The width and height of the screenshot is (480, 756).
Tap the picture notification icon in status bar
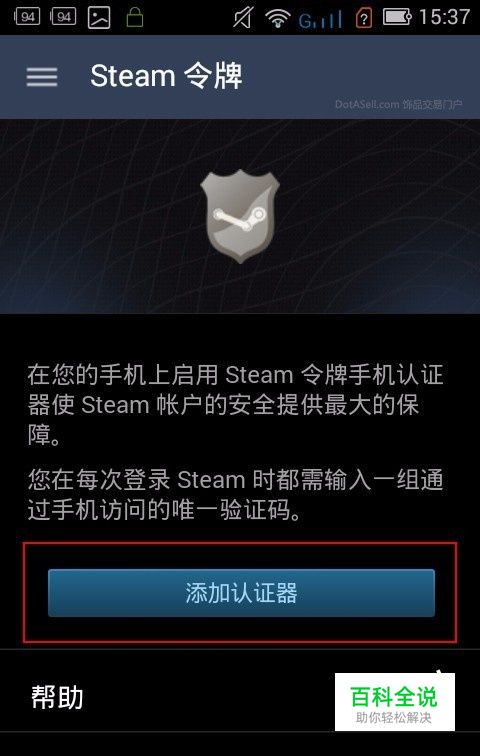(99, 18)
